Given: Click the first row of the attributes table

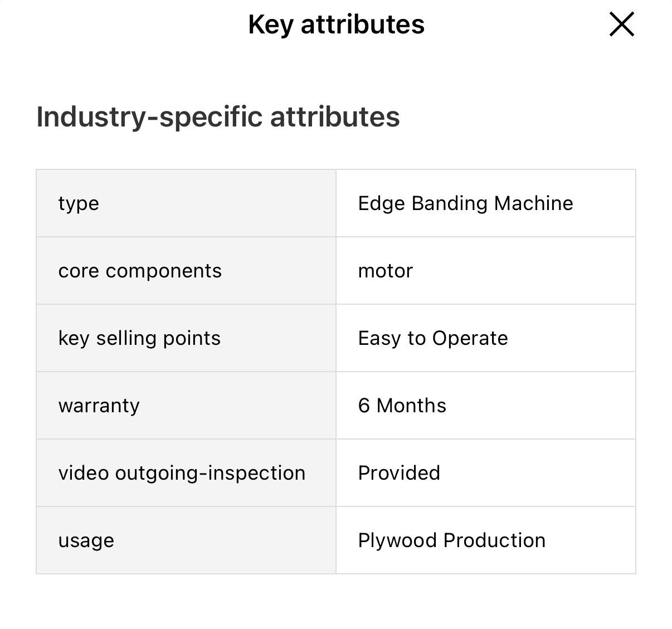Looking at the screenshot, I should click(336, 203).
